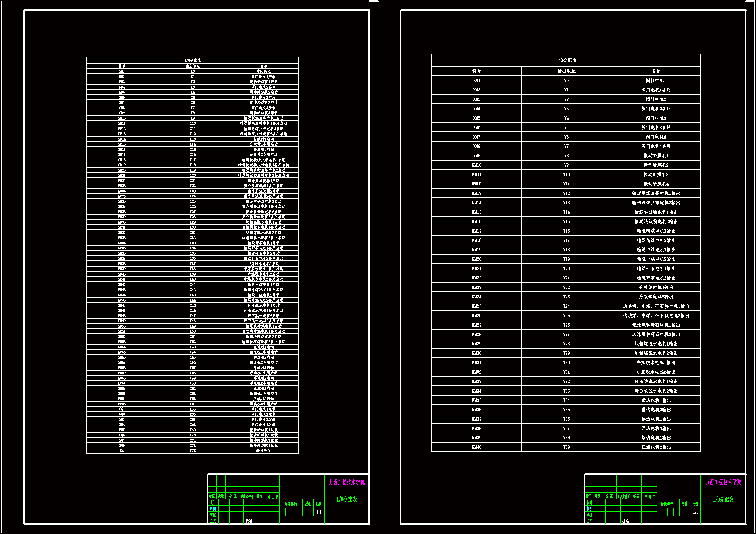Select the Y0 output address cell
Viewport: 756px width, 534px height.
coord(566,81)
